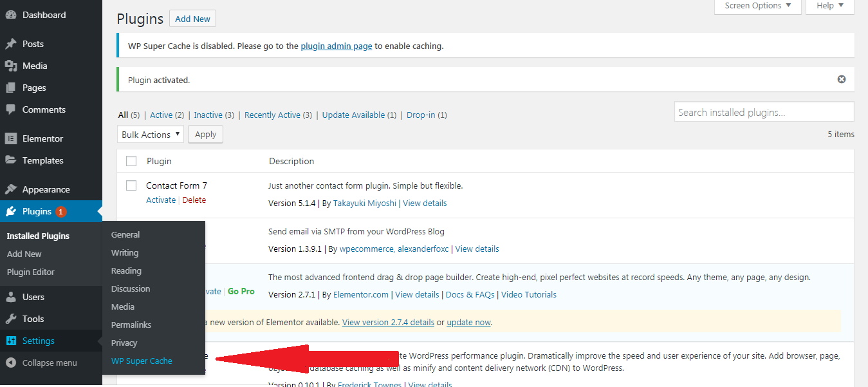Sort by Plugin column header
The width and height of the screenshot is (868, 387).
click(x=159, y=161)
